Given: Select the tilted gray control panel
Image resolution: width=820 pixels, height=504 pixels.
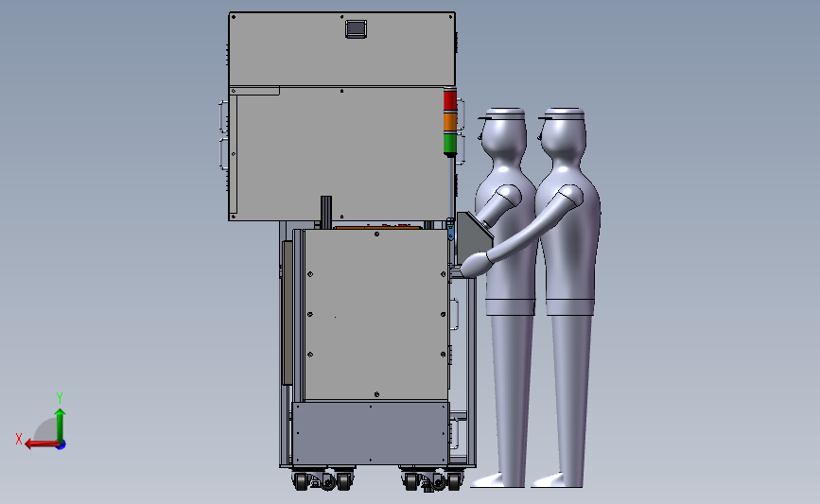Looking at the screenshot, I should point(473,236).
